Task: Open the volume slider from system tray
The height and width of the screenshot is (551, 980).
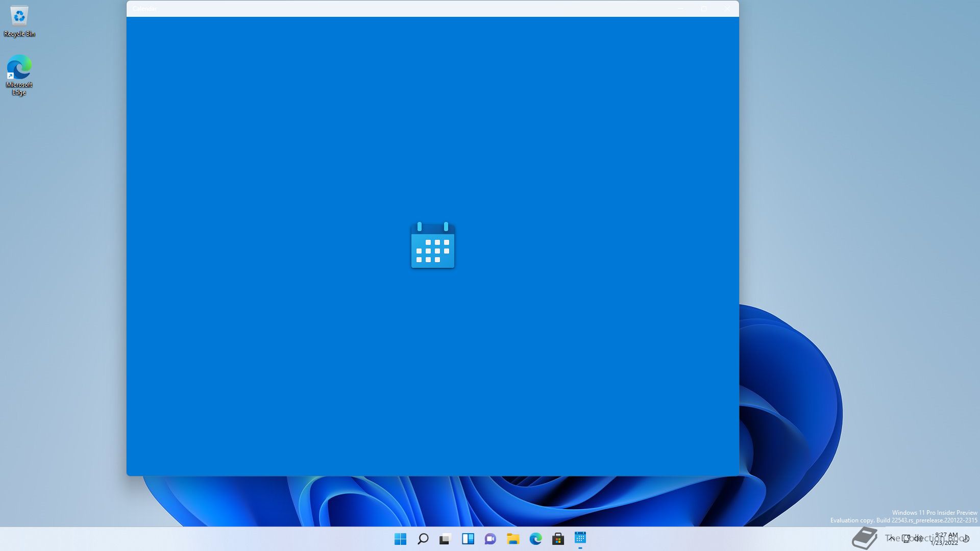Action: pos(919,539)
